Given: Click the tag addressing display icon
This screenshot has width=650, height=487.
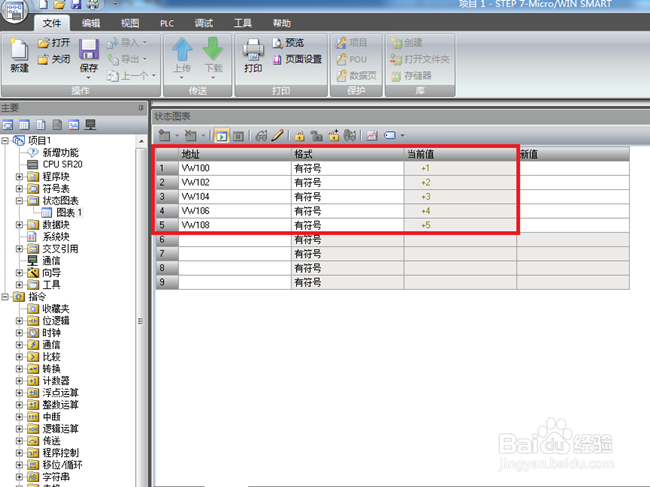Looking at the screenshot, I should pos(390,136).
